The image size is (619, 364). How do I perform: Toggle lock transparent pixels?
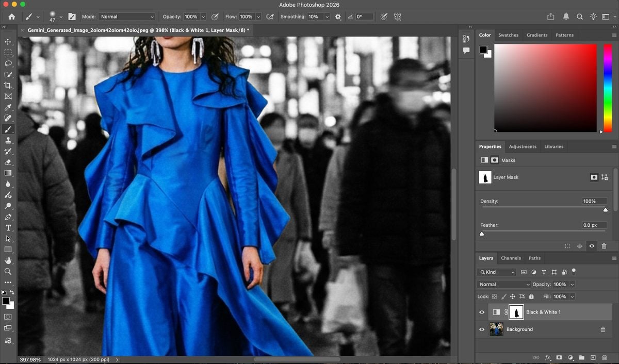click(x=494, y=296)
